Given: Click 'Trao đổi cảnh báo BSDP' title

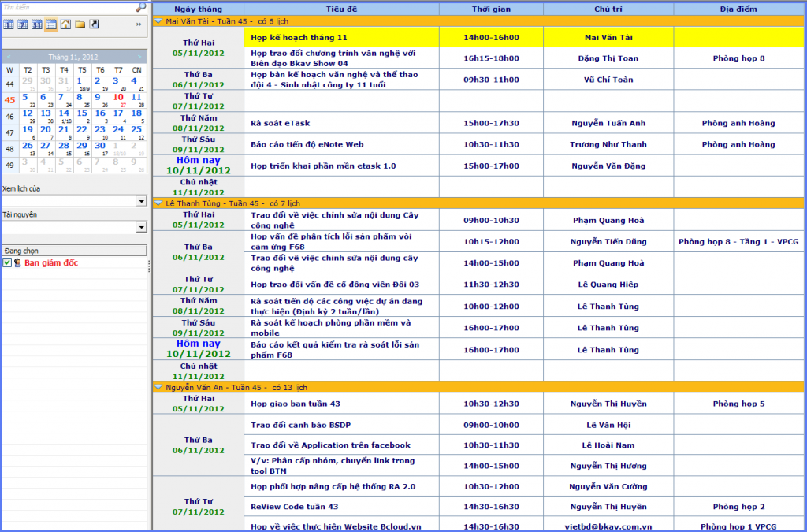Looking at the screenshot, I should 301,425.
